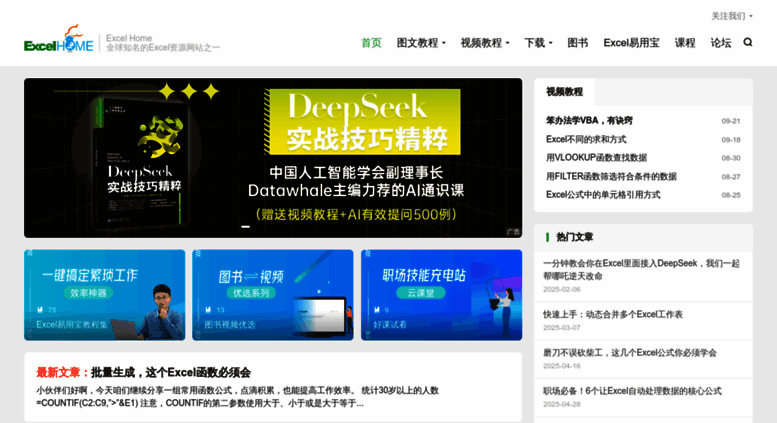The image size is (777, 423).
Task: Click the 好课试看 caption
Action: pos(389,324)
